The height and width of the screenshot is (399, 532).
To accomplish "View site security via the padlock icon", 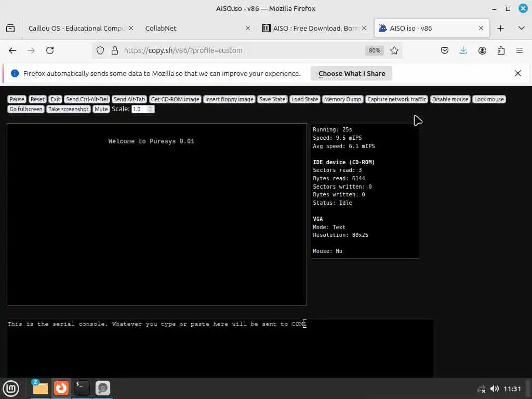I will click(115, 50).
